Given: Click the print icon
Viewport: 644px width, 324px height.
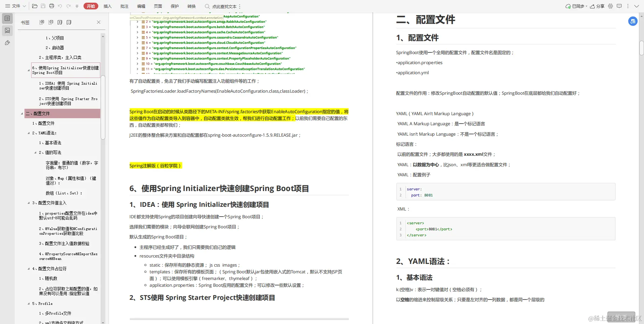Looking at the screenshot, I should (x=52, y=6).
